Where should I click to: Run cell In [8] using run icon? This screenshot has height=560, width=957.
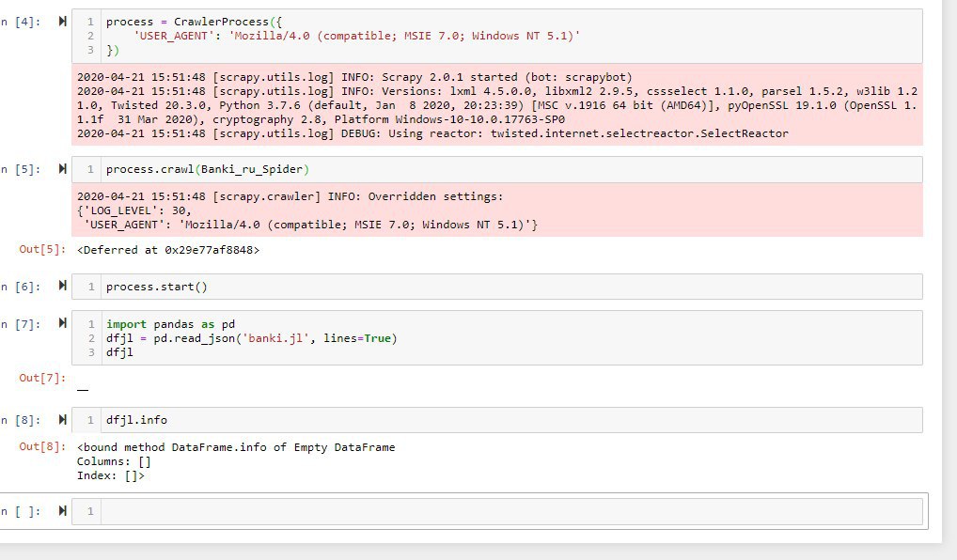pyautogui.click(x=62, y=420)
